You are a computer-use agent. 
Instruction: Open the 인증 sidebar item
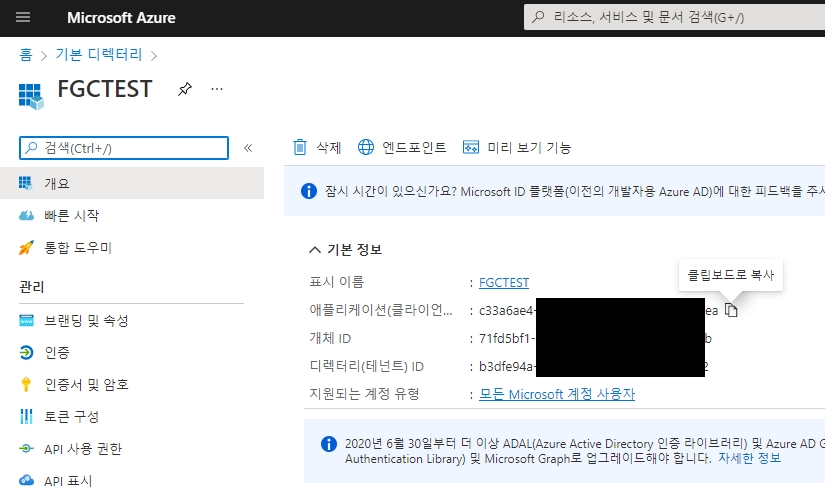[57, 353]
